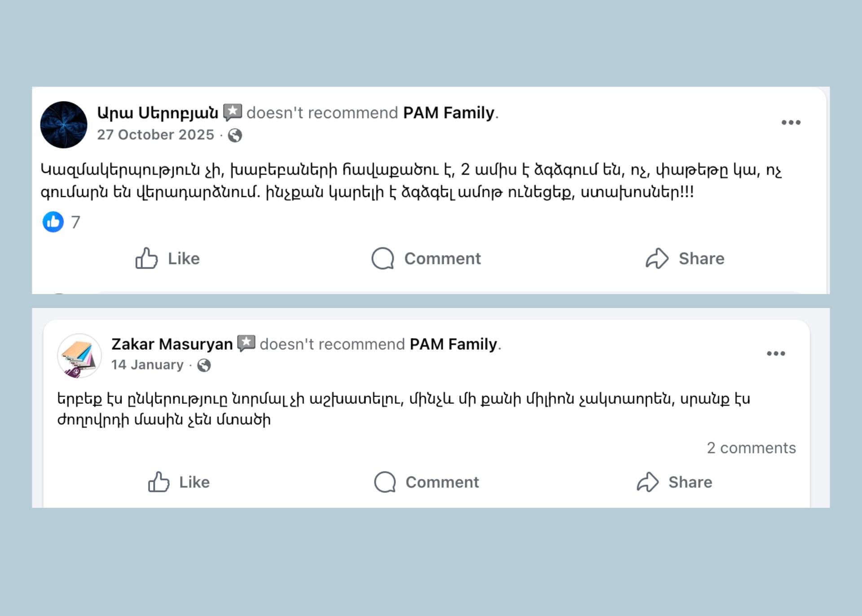Open PAM Family page from first review
This screenshot has height=616, width=862.
click(449, 113)
